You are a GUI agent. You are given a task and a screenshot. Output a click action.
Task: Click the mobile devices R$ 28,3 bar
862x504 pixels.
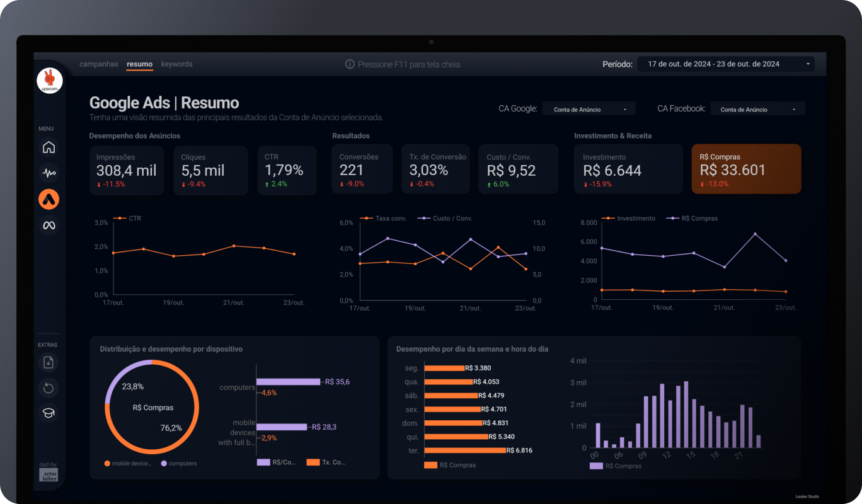282,427
